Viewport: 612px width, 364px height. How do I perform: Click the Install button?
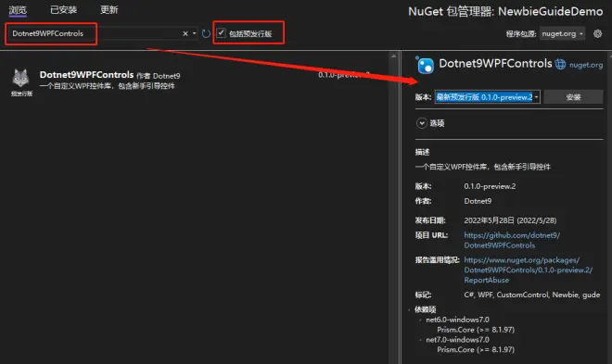(573, 97)
